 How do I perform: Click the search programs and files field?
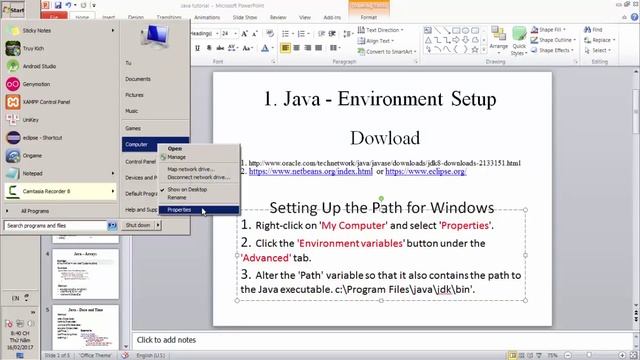point(56,225)
